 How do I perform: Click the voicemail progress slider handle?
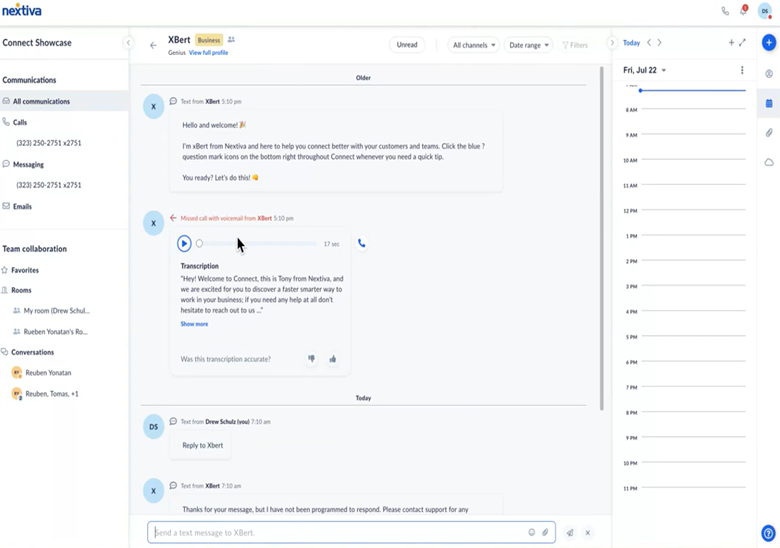199,244
